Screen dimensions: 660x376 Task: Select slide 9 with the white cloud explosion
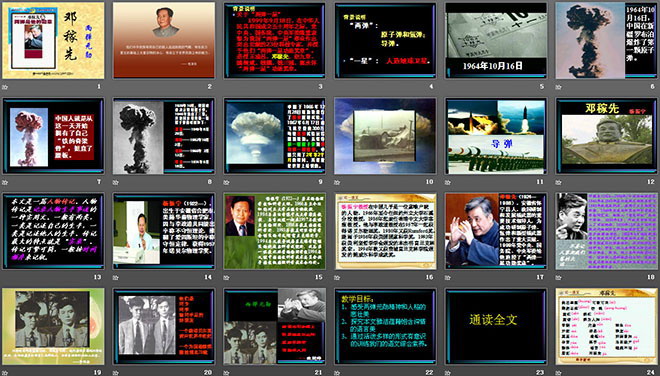tap(274, 136)
